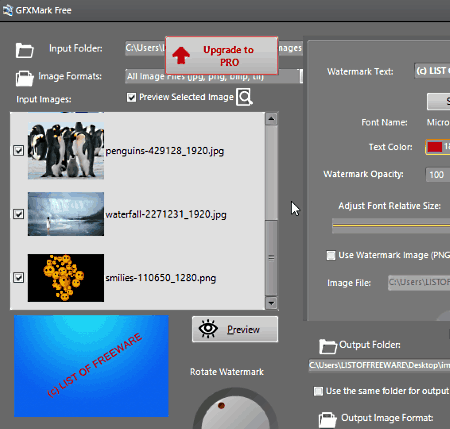Click the Output Image Format icon
This screenshot has width=450, height=429.
point(327,420)
